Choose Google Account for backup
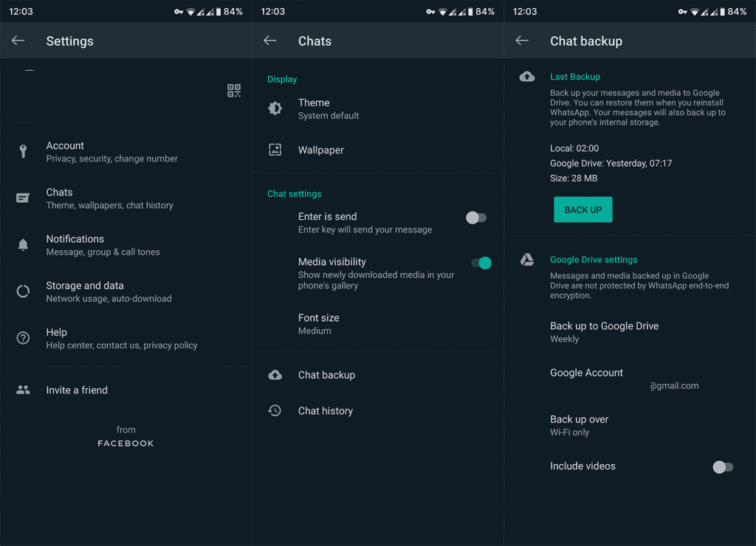The width and height of the screenshot is (756, 546). pyautogui.click(x=630, y=379)
